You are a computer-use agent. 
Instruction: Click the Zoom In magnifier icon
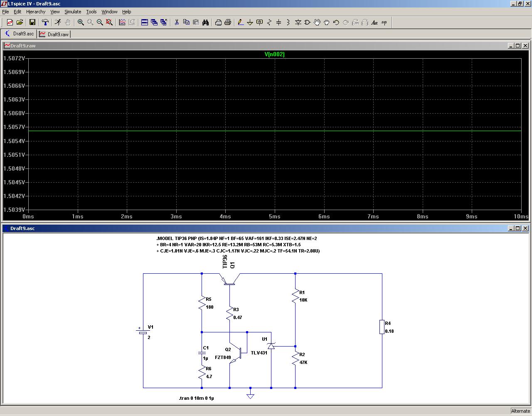pyautogui.click(x=81, y=22)
